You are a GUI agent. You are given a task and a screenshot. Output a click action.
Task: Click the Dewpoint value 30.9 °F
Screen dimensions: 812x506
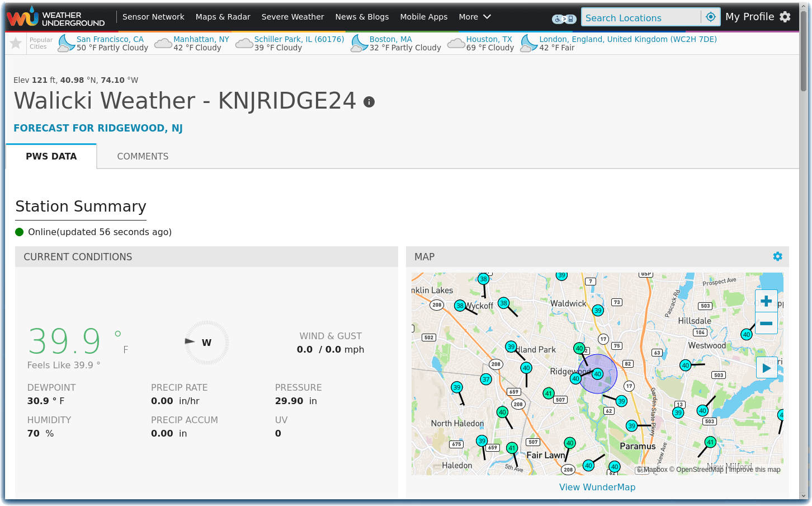click(x=46, y=401)
